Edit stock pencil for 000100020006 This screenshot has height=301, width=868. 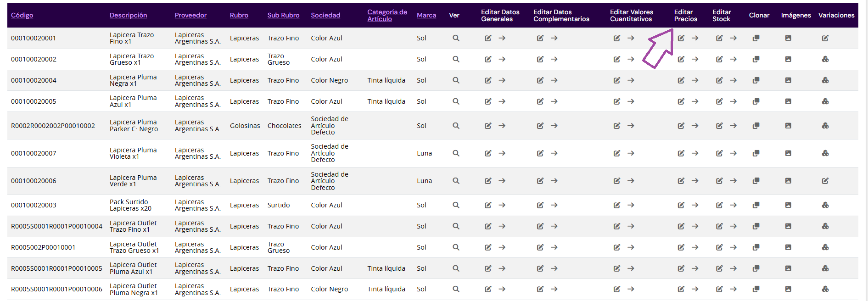[x=719, y=181]
